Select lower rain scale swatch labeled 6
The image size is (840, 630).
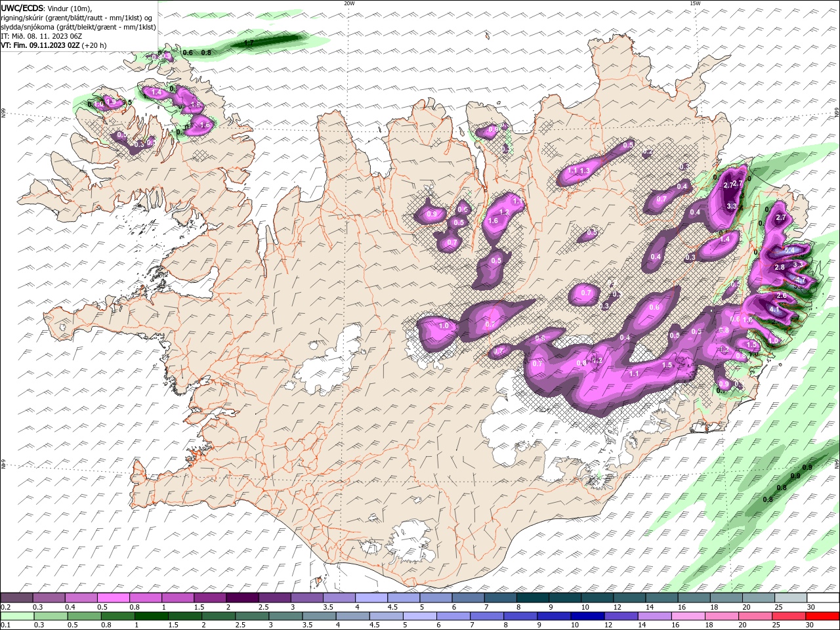click(453, 616)
